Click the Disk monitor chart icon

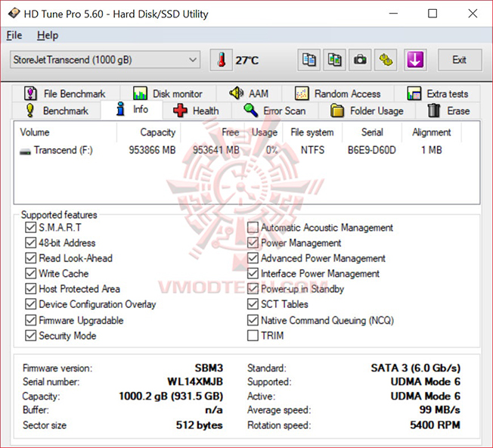coord(140,93)
